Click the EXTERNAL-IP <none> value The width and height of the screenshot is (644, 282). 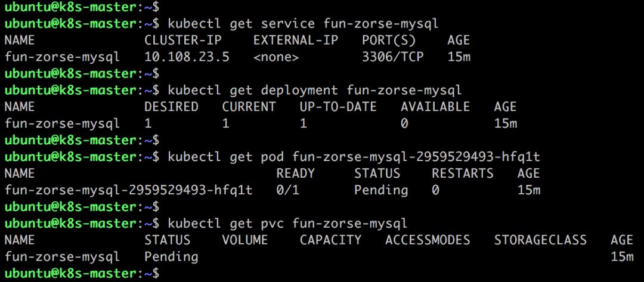(x=276, y=57)
